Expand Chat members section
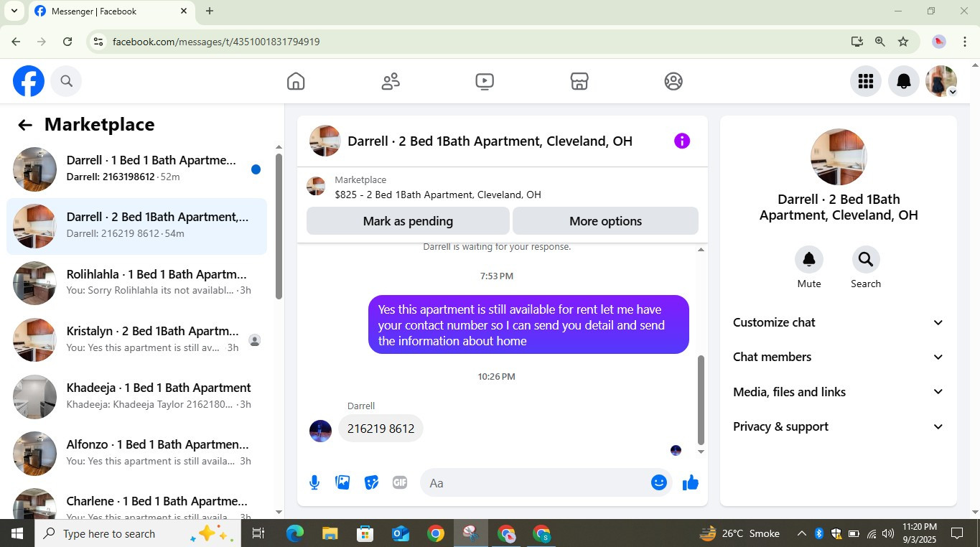This screenshot has width=980, height=547. [x=838, y=357]
